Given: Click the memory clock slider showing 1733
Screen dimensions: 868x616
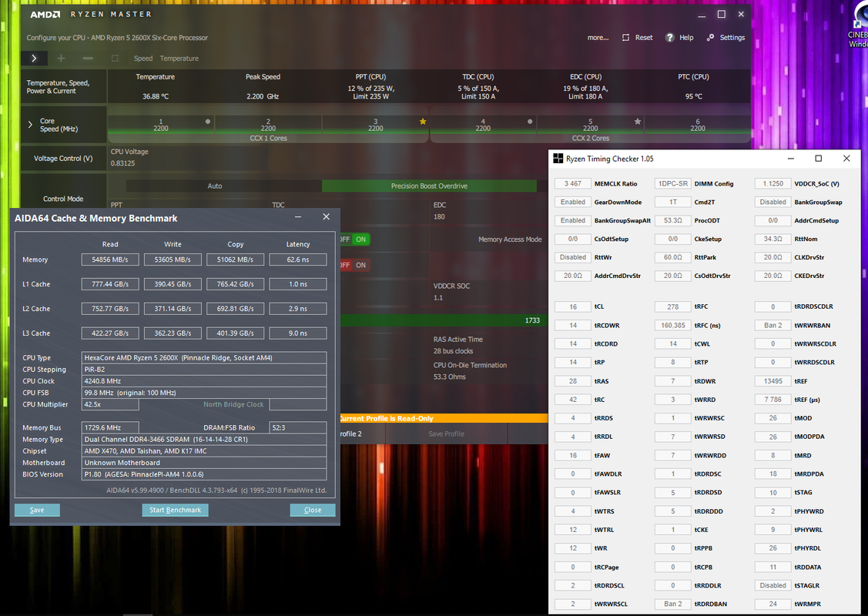Looking at the screenshot, I should click(444, 320).
